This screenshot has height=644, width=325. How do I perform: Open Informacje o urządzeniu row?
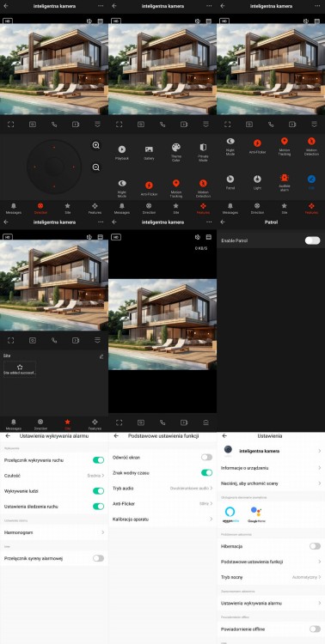click(271, 468)
